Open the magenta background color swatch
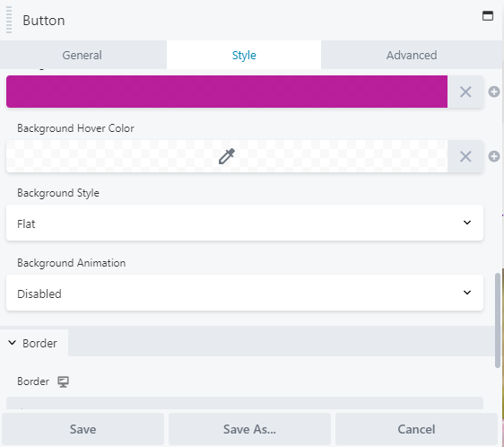Viewport: 504px width, 447px height. point(227,92)
